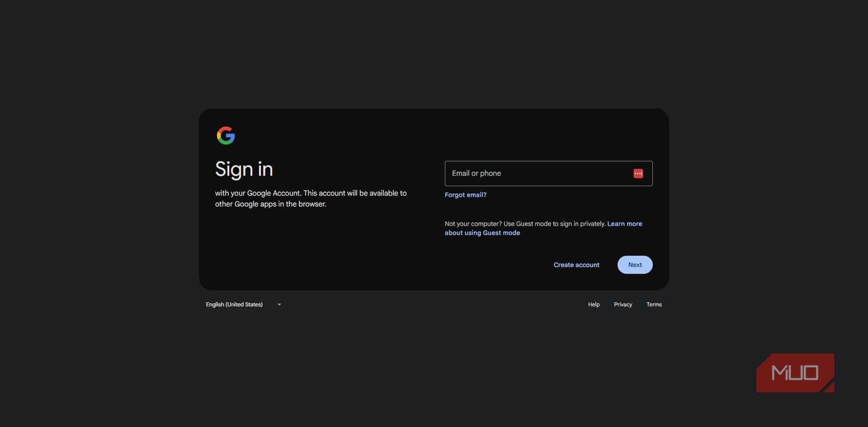Click the password manager icon in email field
Screen dimensions: 868x427
click(638, 174)
